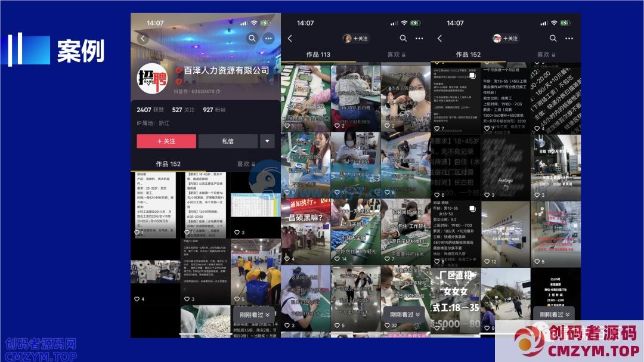The image size is (644, 362).
Task: Expand the dropdown arrow next to 私信
Action: click(x=267, y=141)
